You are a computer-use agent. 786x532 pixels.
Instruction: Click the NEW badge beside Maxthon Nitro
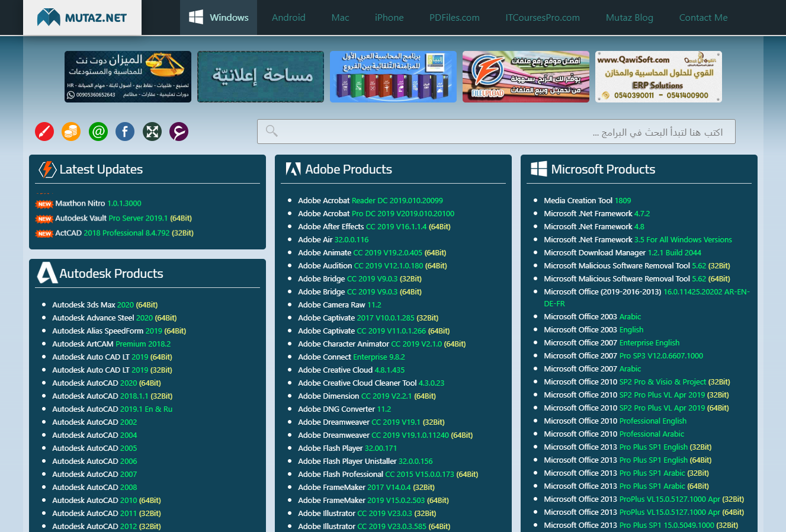(x=44, y=204)
